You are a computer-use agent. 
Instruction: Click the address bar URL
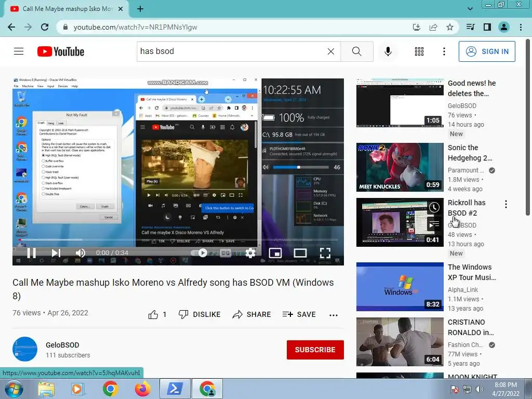pos(136,27)
